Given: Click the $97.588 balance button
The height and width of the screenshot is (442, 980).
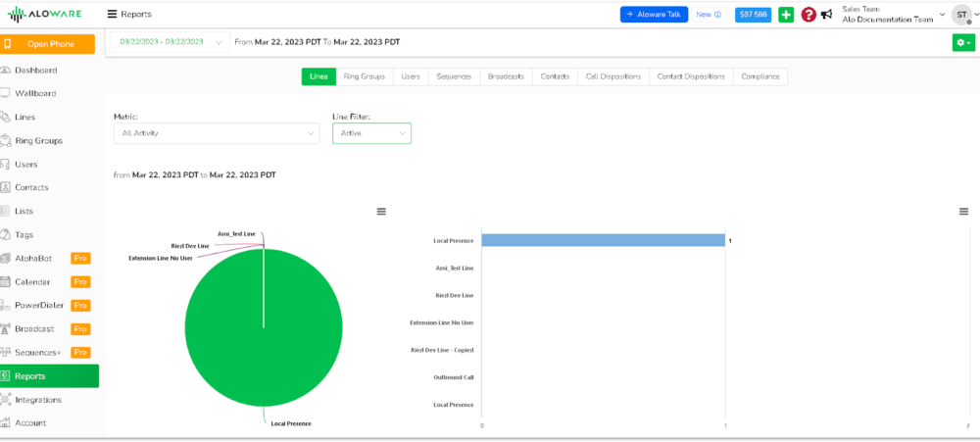Looking at the screenshot, I should (753, 15).
